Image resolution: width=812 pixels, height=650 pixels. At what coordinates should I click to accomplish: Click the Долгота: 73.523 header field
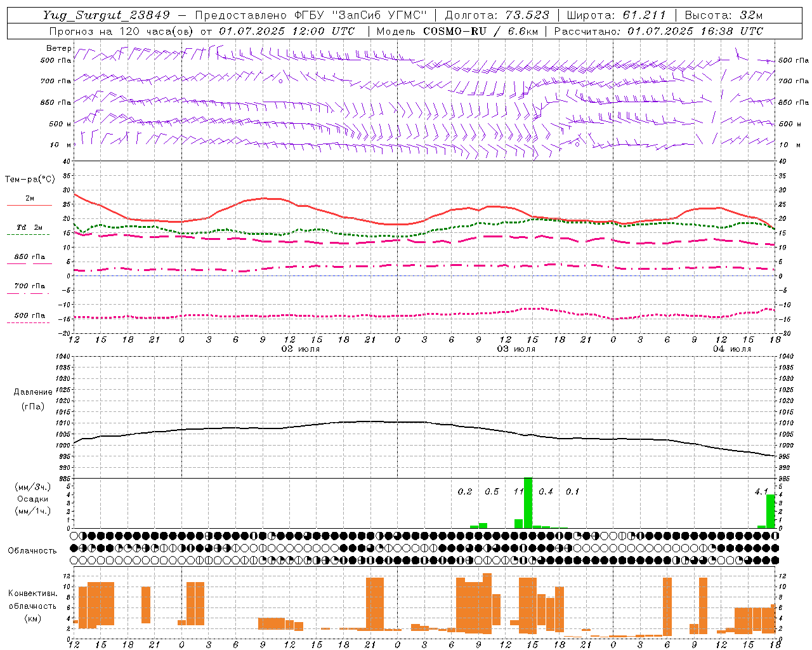click(x=496, y=15)
